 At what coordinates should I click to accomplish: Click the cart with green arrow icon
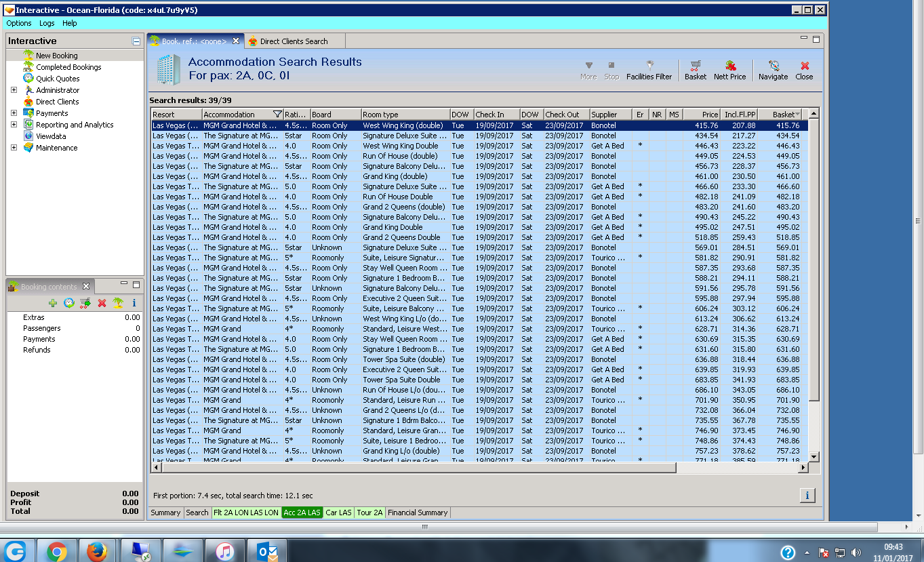[85, 303]
